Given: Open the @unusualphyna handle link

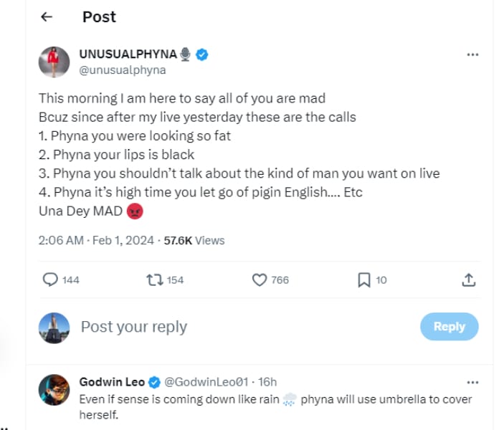Looking at the screenshot, I should tap(122, 70).
